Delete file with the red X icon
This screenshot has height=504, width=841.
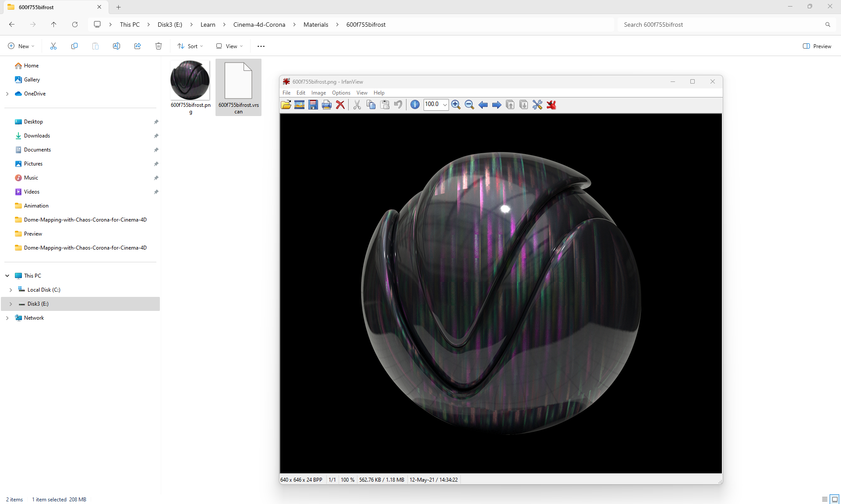[x=340, y=105]
